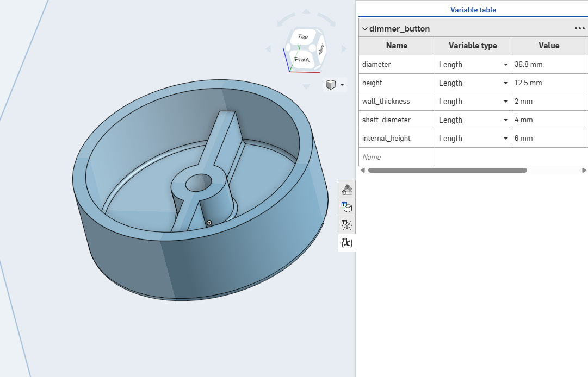Screen dimensions: 588x377
Task: Open the Configuration panel icon
Action: (347, 207)
